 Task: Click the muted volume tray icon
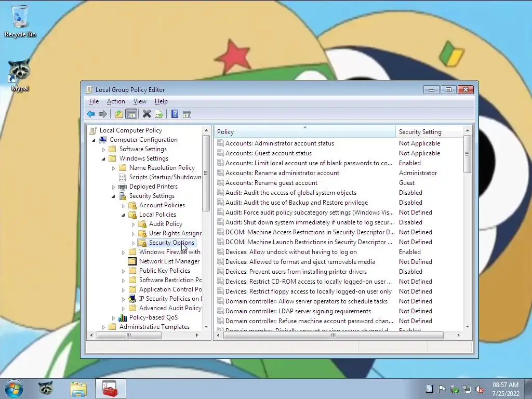480,389
